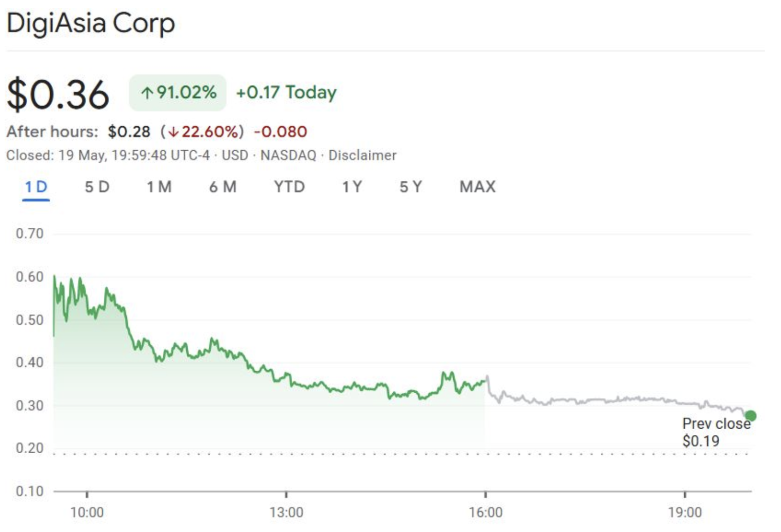The image size is (781, 532).
Task: Click the 16:00 axis tick mark
Action: 485,495
